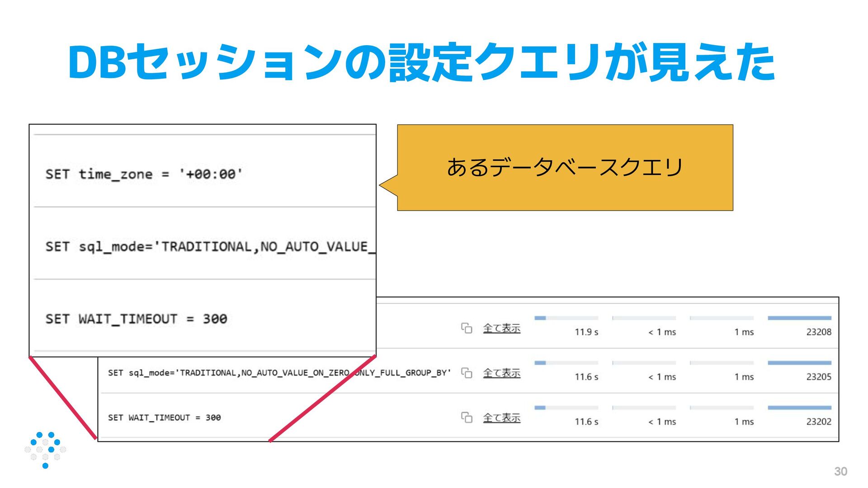
Task: Click SET time_zone query in enlarged panel
Action: click(144, 174)
